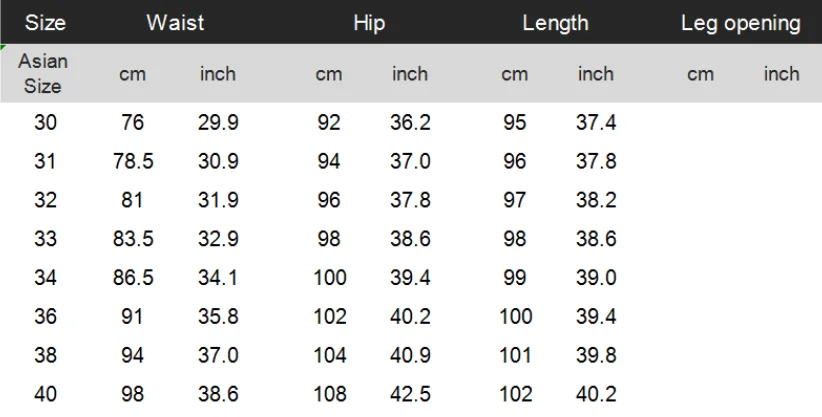Screen dimensions: 822x417
Task: Select length inch value 37.4
Action: point(596,123)
